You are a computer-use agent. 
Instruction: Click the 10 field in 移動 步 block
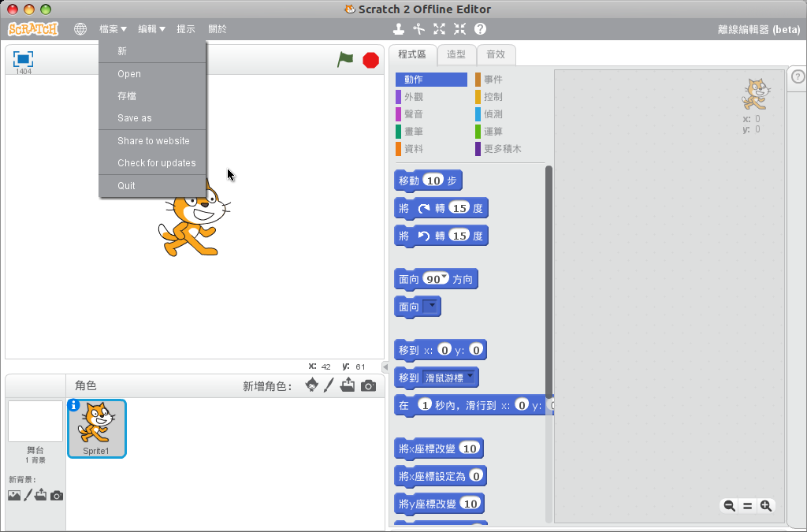(x=433, y=180)
